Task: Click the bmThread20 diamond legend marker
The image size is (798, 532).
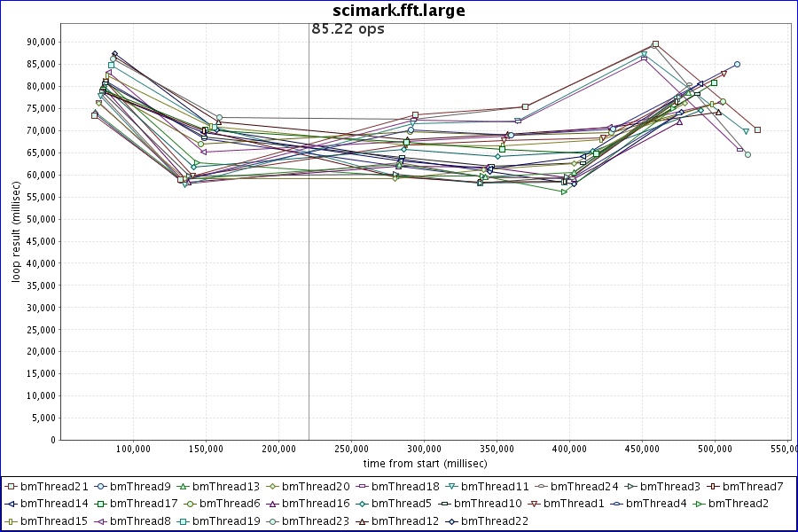Action: pos(272,486)
